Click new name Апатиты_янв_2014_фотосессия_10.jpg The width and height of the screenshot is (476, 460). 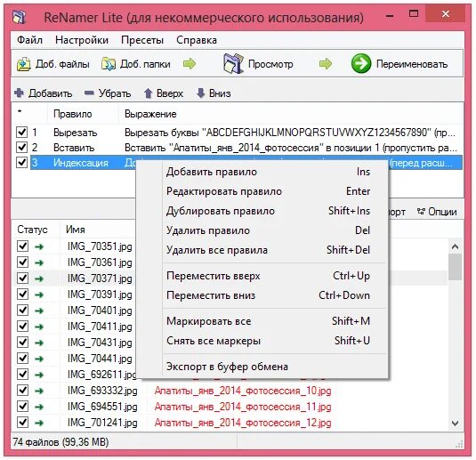coord(243,391)
